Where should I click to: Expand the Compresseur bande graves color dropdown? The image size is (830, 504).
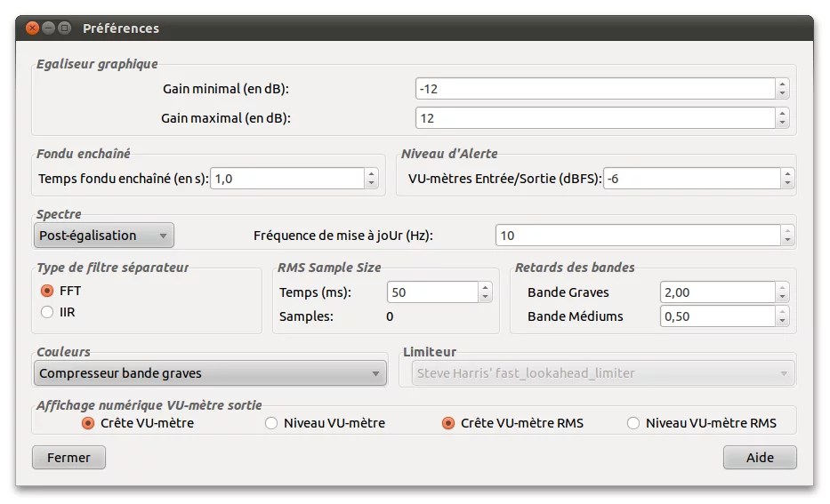[x=210, y=373]
